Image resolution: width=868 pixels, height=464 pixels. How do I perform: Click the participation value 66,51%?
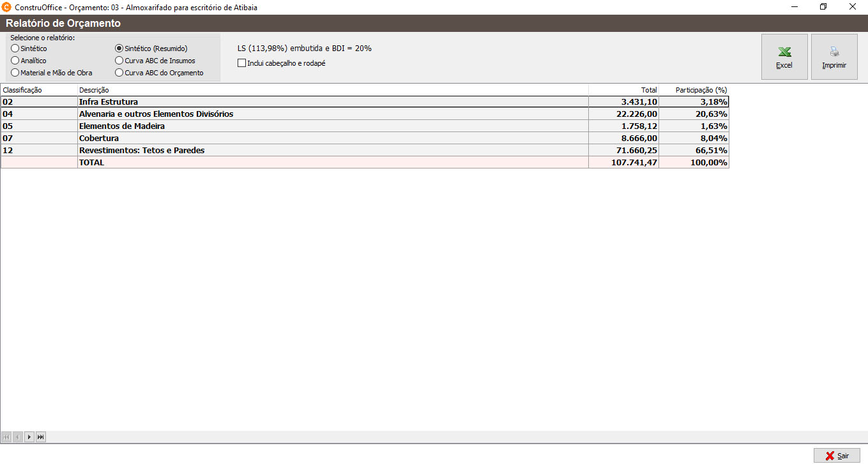point(711,150)
